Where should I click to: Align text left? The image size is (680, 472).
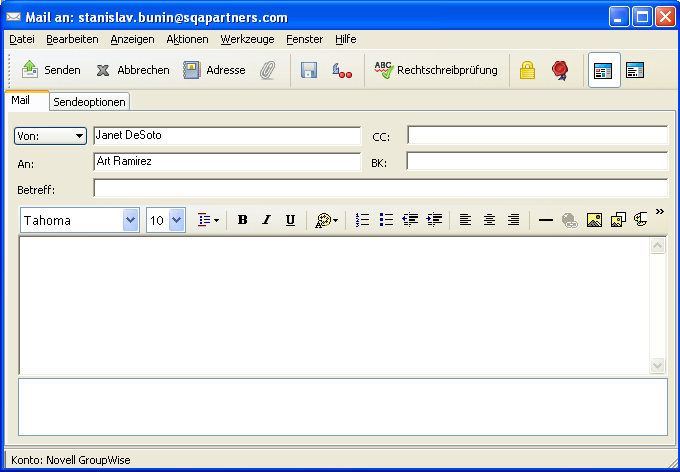tap(465, 220)
